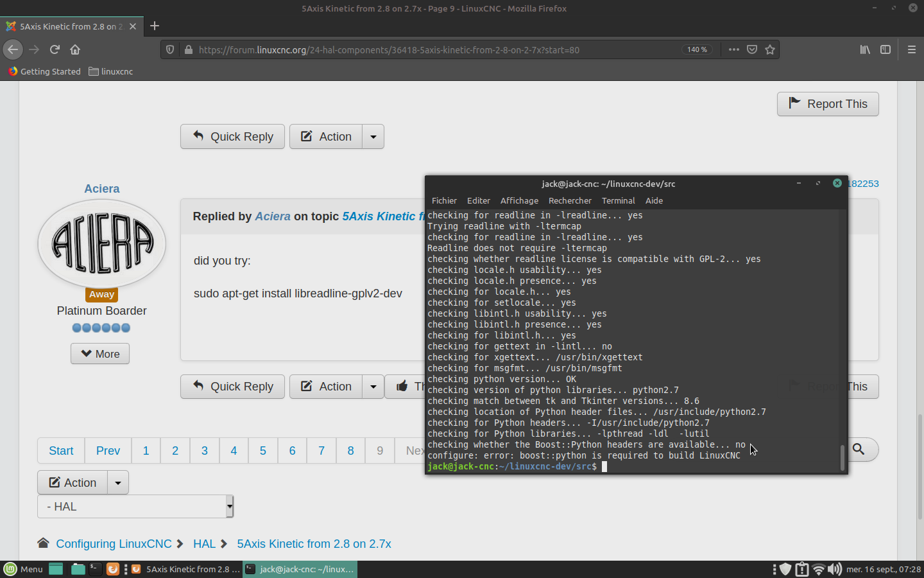Click Report This button at top
Viewport: 924px width, 578px height.
(x=828, y=104)
